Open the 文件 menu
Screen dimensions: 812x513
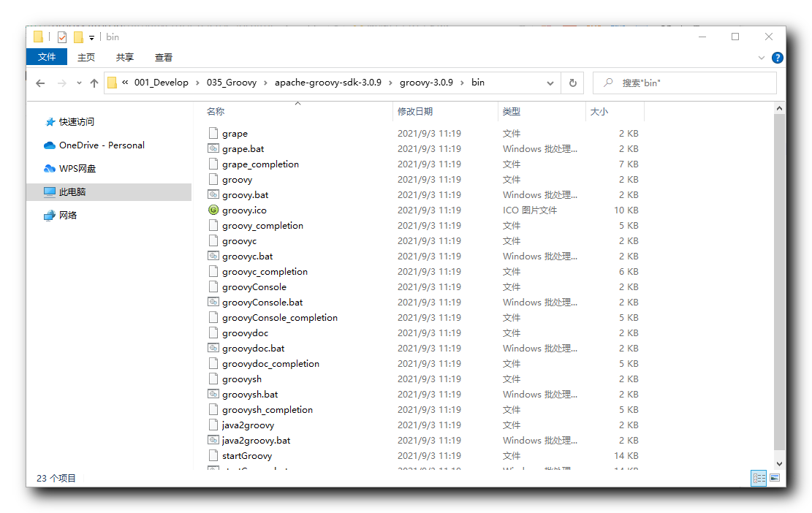(47, 57)
